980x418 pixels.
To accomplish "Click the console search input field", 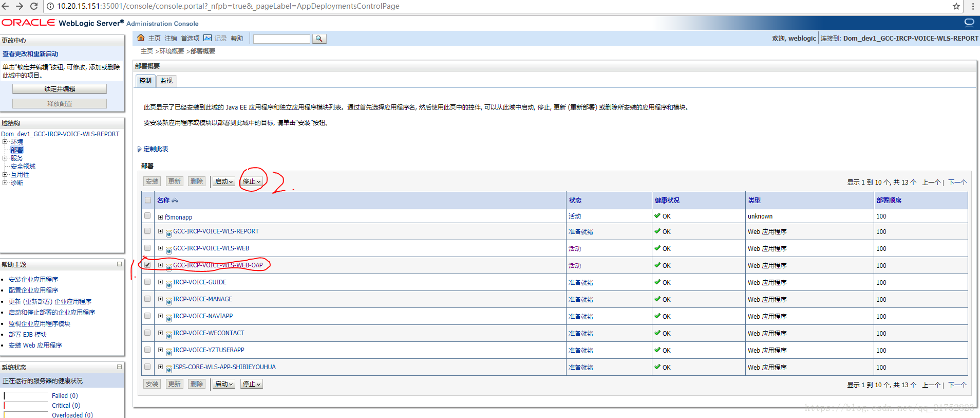I will pyautogui.click(x=281, y=39).
